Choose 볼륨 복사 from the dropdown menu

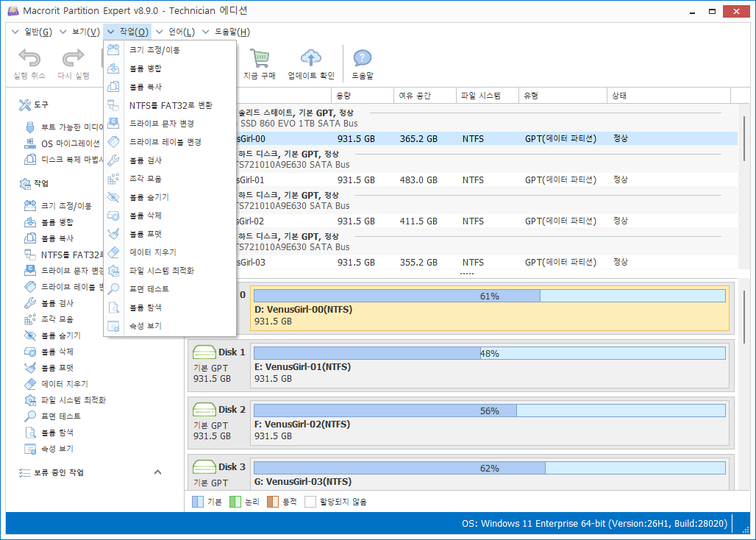point(170,87)
